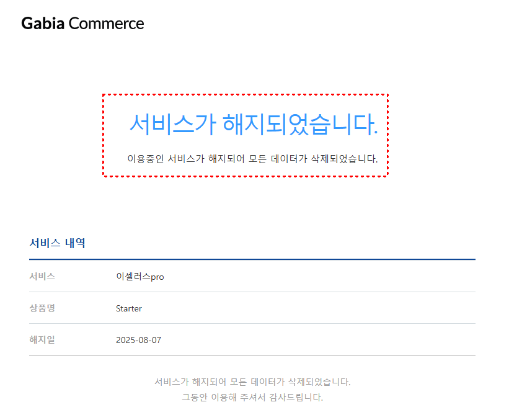Click the blue '서비스가 해지되었습니다.' heading
Viewport: 509px width, 420px height.
[253, 124]
